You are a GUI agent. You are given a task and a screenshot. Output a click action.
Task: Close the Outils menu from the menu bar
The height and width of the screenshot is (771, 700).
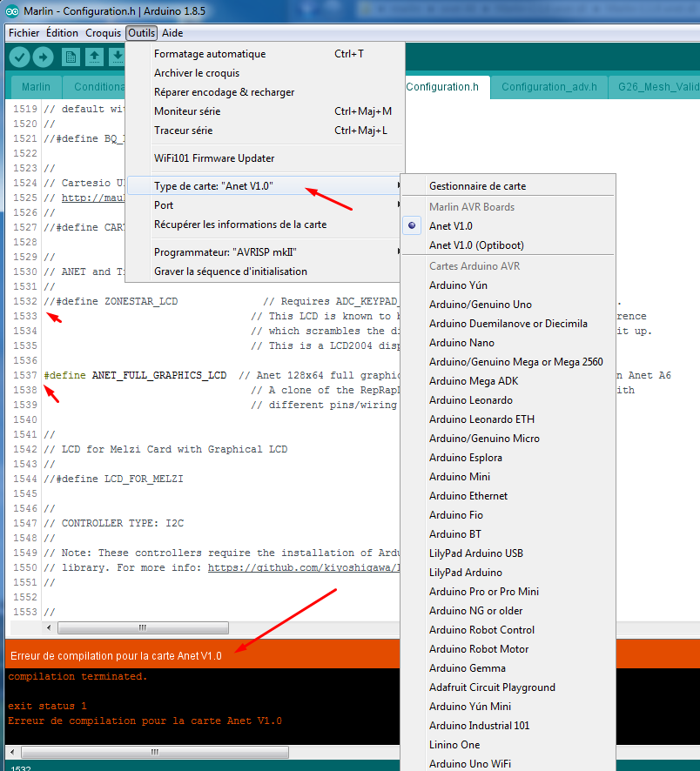tap(142, 33)
